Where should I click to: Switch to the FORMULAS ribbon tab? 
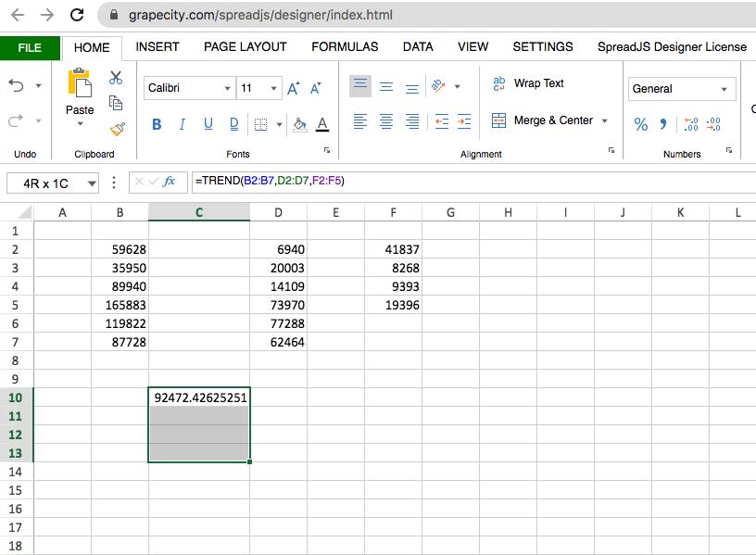(x=345, y=47)
